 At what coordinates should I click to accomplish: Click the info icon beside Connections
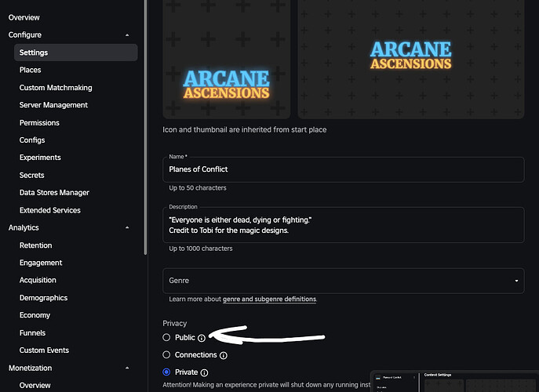pos(224,355)
